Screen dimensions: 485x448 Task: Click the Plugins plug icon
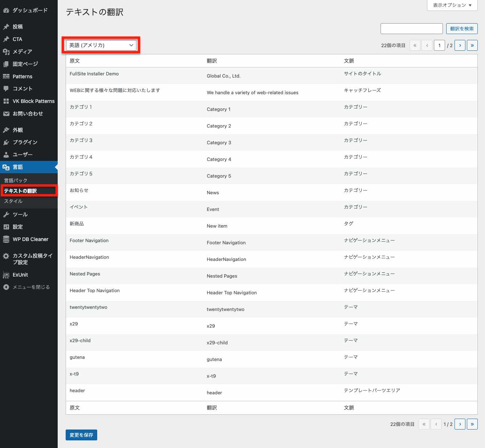click(x=6, y=142)
